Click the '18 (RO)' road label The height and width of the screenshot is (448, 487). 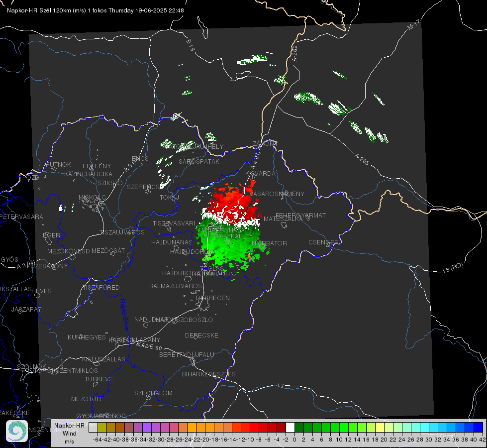[453, 268]
